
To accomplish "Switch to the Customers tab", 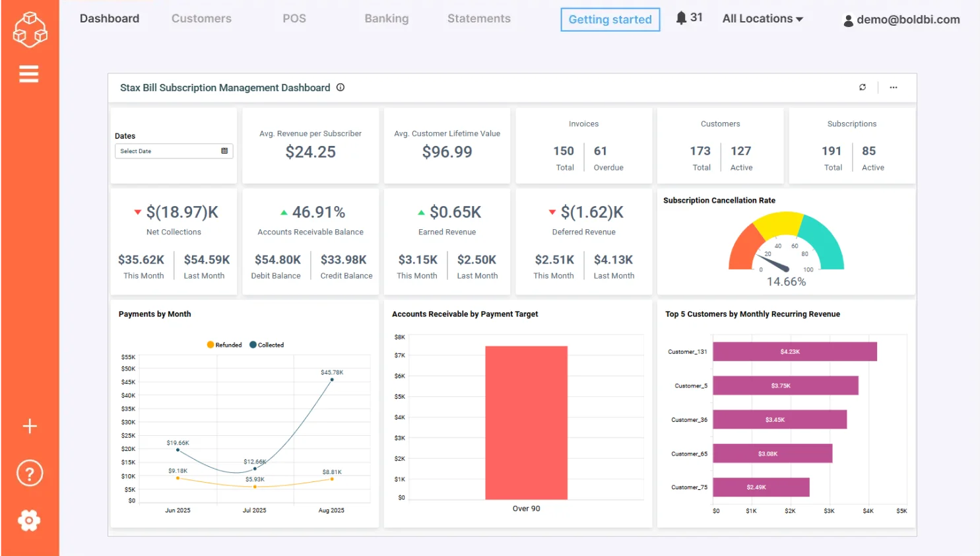I will tap(201, 18).
